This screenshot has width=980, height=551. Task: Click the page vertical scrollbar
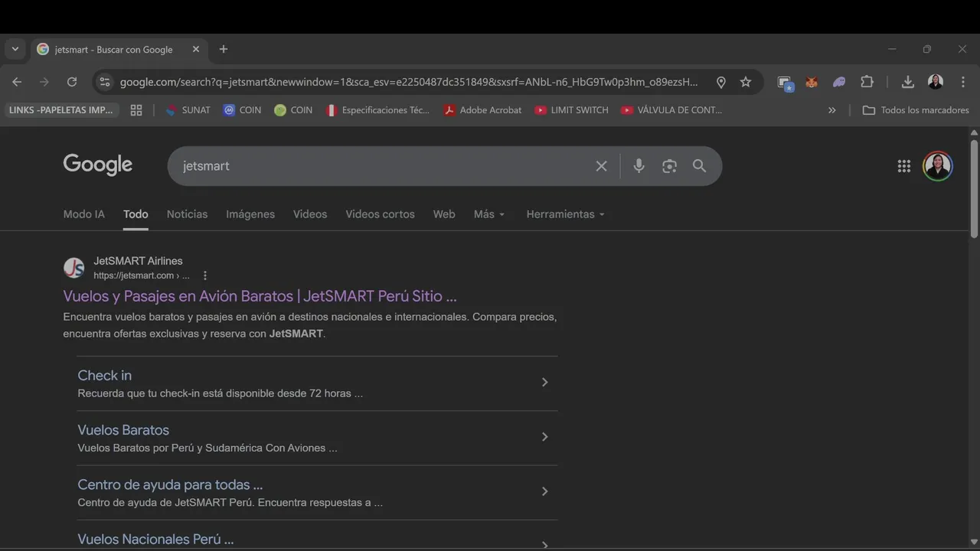(x=974, y=187)
